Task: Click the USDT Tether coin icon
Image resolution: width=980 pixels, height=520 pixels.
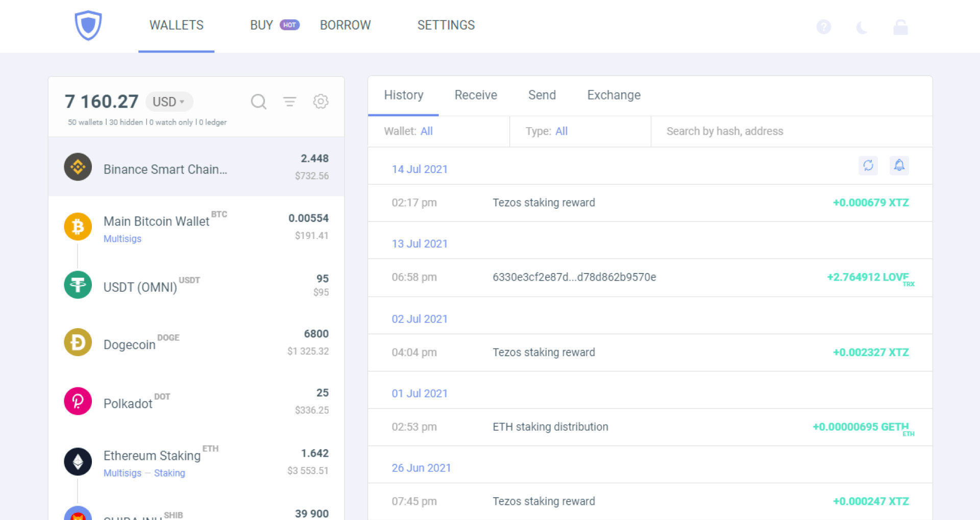Action: point(78,285)
